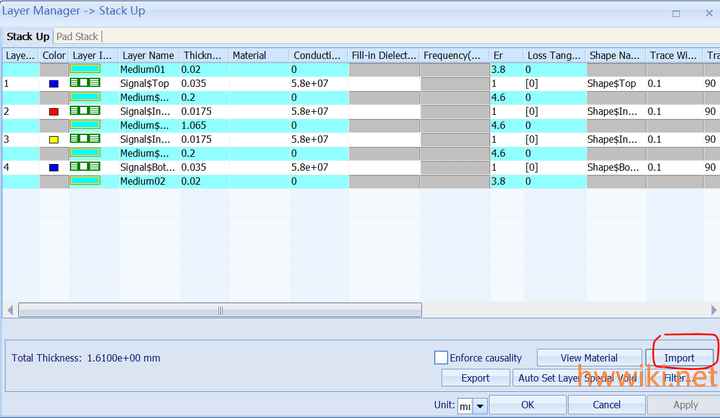The height and width of the screenshot is (418, 720).
Task: Click the Signal$Bot layer icon
Action: 85,168
